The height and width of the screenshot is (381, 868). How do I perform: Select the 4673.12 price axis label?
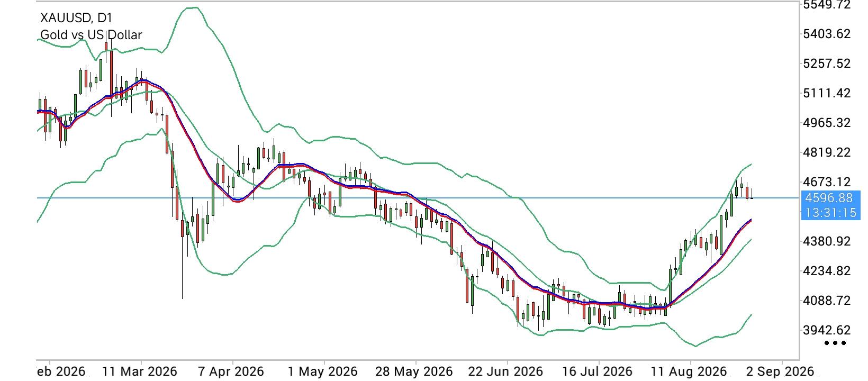click(827, 182)
